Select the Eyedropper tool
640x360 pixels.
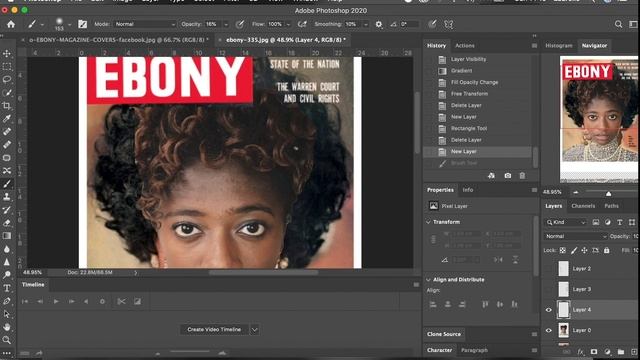(7, 118)
